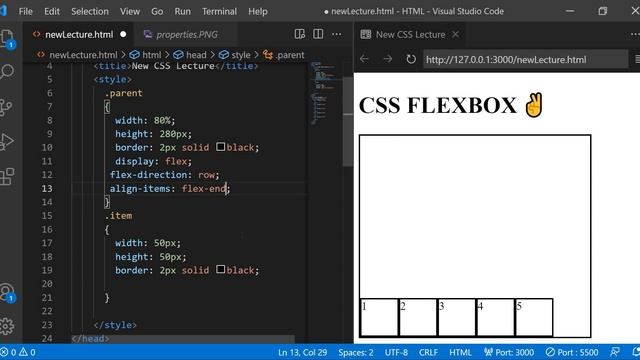Select the New CSS Lecture preview tab
Viewport: 640px width, 360px height.
pos(410,34)
